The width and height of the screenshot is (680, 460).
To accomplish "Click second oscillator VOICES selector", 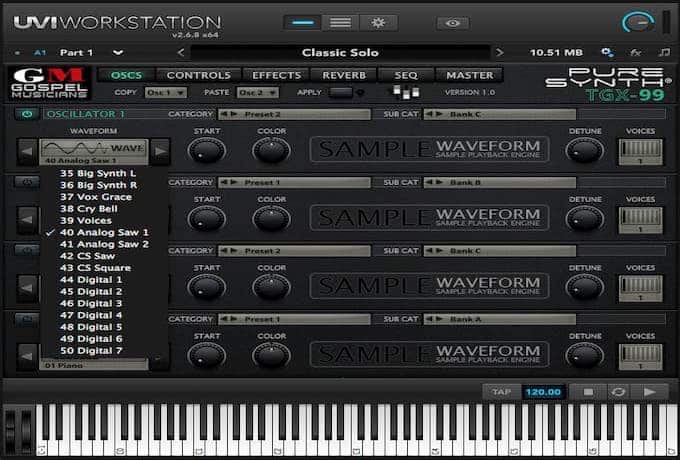I will [x=641, y=220].
